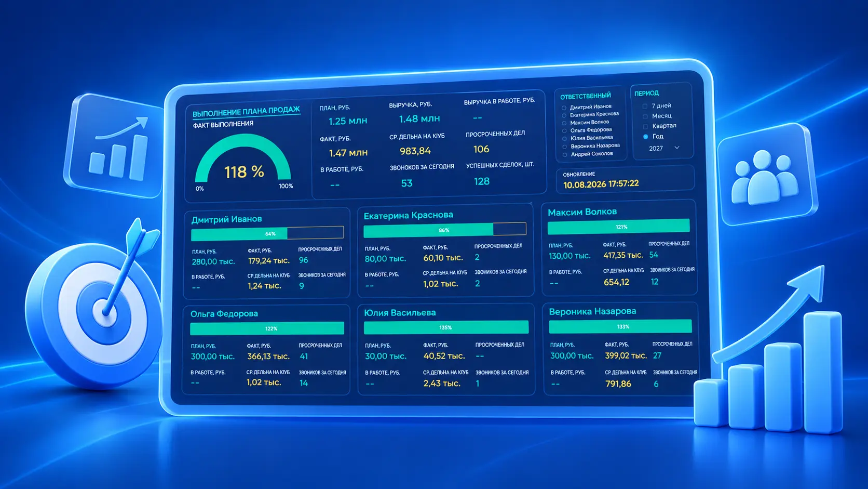Click Дмитрий Иванов's 64% progress bar
868x489 pixels.
[267, 233]
